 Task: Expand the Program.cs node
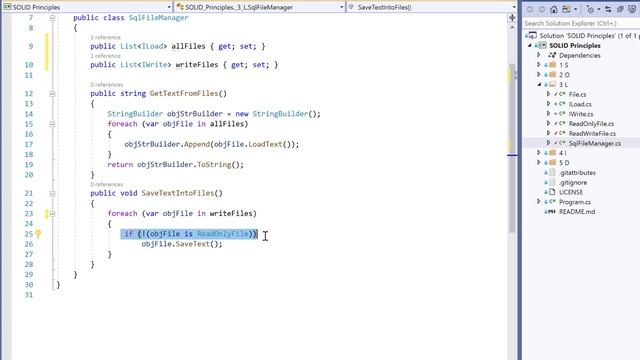pyautogui.click(x=539, y=201)
